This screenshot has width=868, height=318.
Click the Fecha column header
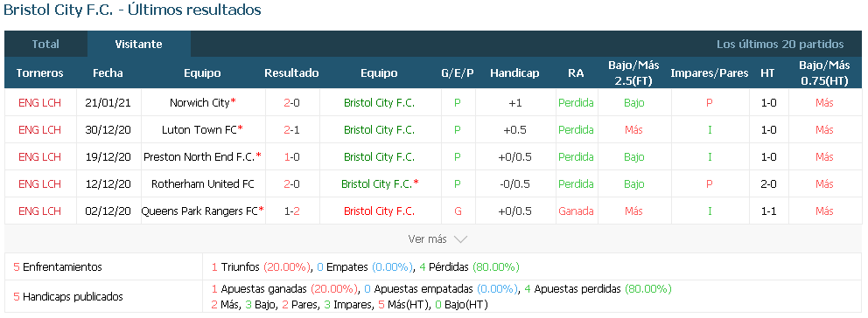pos(108,73)
